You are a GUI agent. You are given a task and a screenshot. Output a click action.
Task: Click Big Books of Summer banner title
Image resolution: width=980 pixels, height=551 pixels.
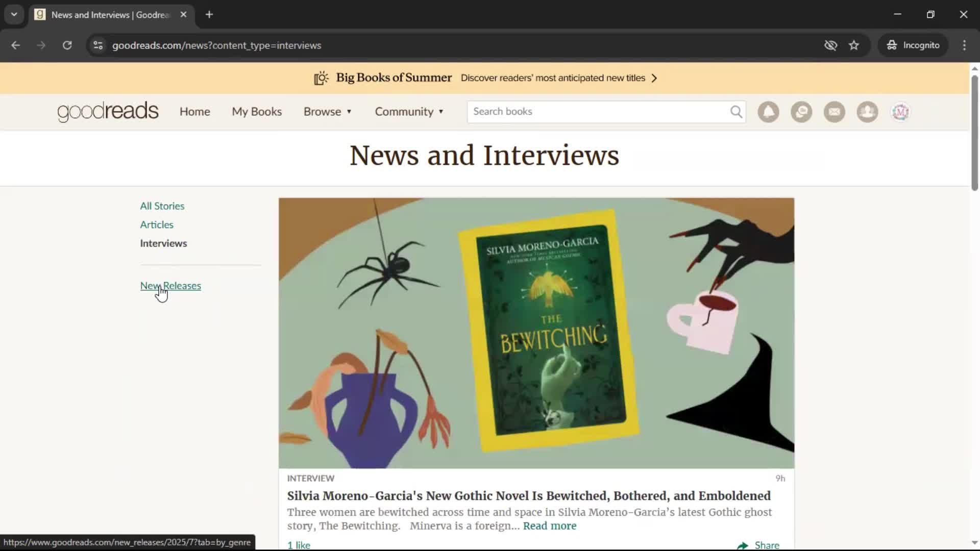(x=394, y=78)
